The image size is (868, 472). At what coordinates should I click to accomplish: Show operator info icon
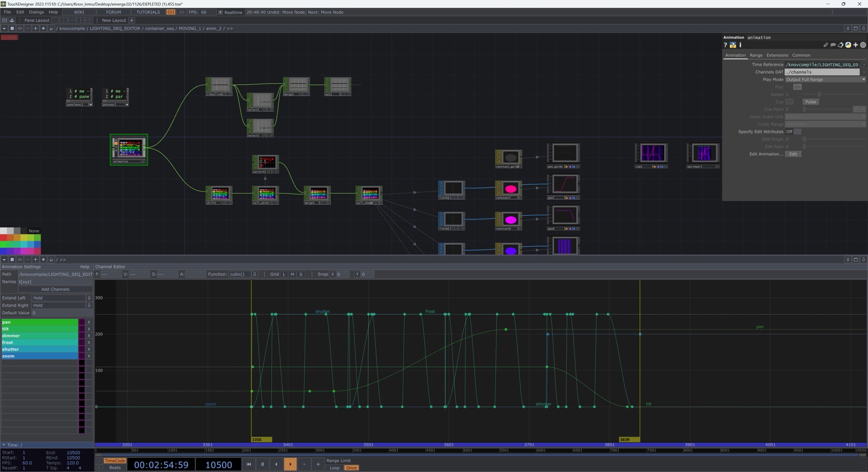[x=740, y=45]
